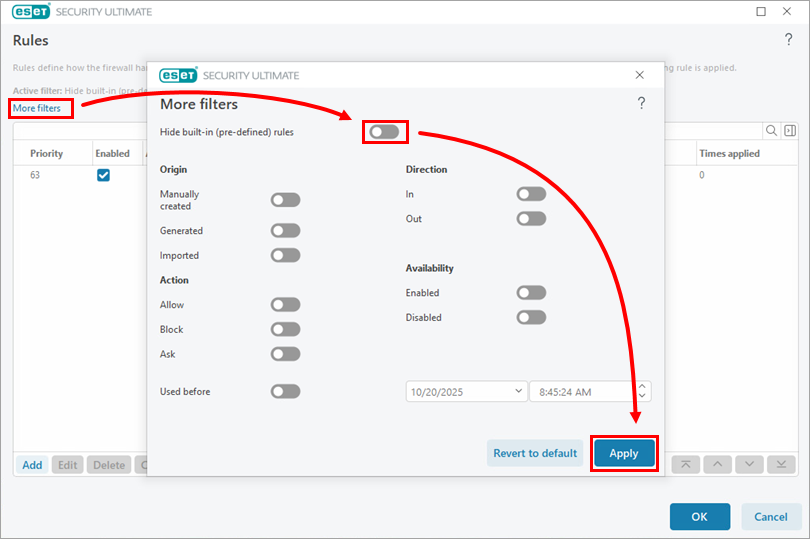810x539 pixels.
Task: Open help in the More filters dialog
Action: (641, 103)
